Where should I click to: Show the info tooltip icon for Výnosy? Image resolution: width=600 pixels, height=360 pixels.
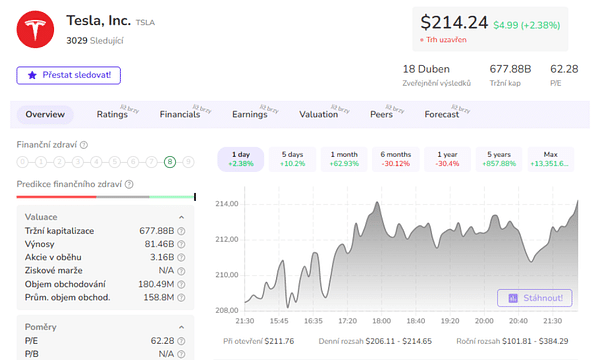[181, 244]
